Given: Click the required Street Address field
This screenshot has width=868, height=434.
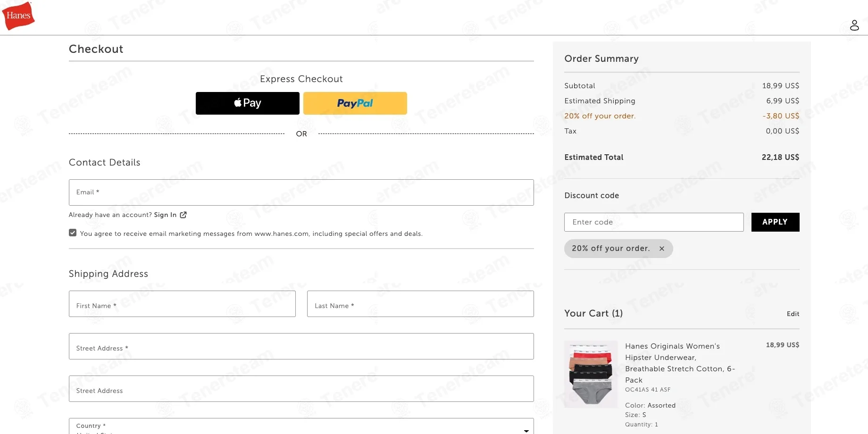Looking at the screenshot, I should (x=301, y=346).
